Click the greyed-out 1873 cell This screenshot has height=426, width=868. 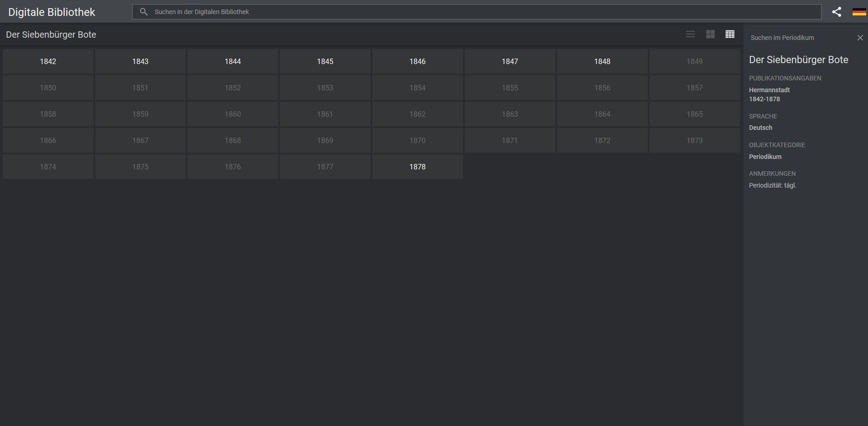(695, 140)
